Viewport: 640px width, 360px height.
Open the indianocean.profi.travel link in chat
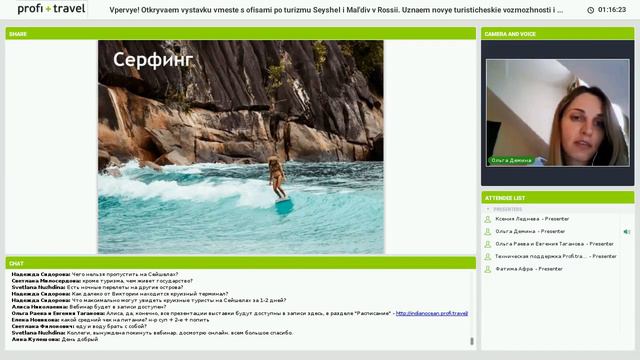tap(431, 313)
